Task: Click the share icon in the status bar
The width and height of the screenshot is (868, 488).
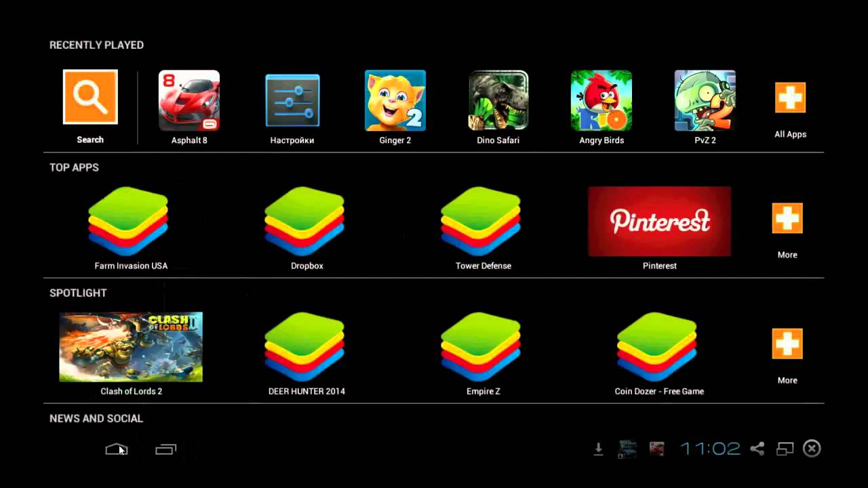Action: [757, 449]
